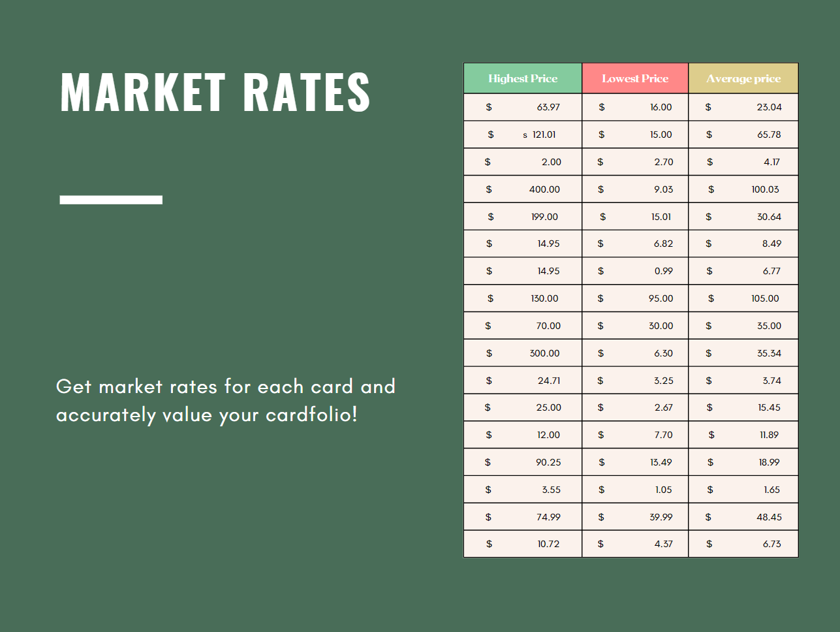Select the 63.97 highest price cell
This screenshot has height=632, width=840.
(x=523, y=107)
